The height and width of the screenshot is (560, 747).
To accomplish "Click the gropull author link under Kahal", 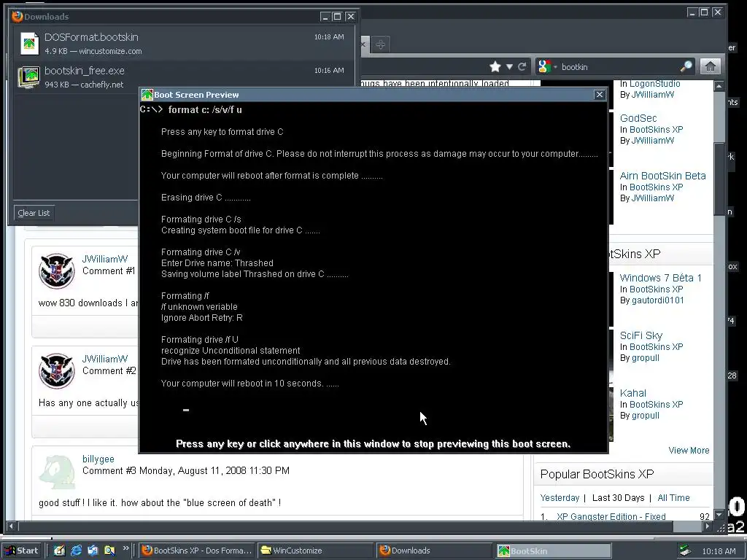I will (645, 415).
